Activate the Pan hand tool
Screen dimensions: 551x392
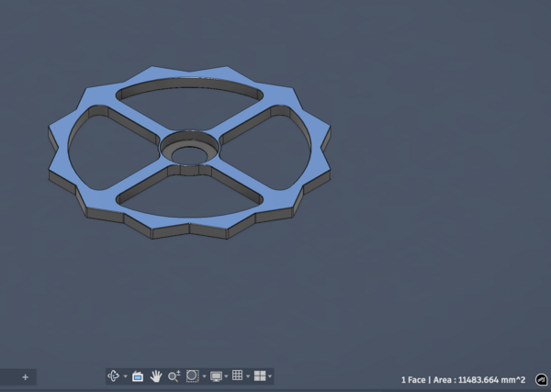156,376
